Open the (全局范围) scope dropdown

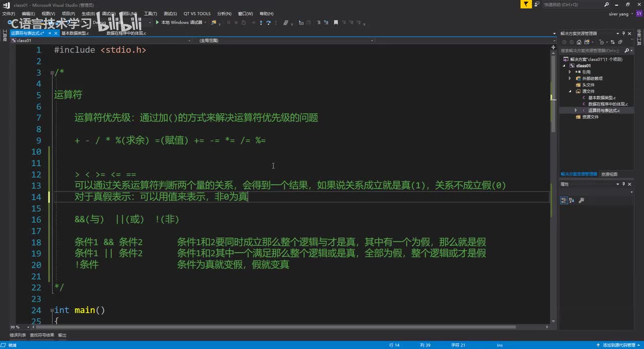coord(373,40)
